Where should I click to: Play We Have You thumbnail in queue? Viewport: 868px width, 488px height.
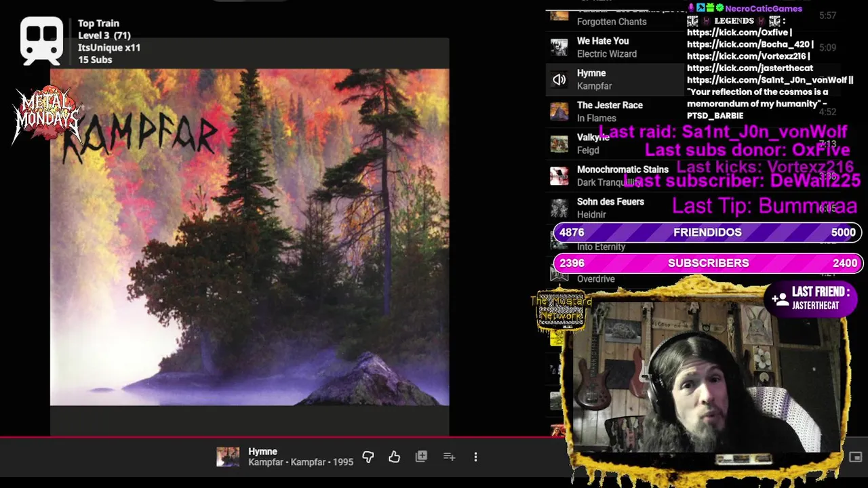point(559,47)
